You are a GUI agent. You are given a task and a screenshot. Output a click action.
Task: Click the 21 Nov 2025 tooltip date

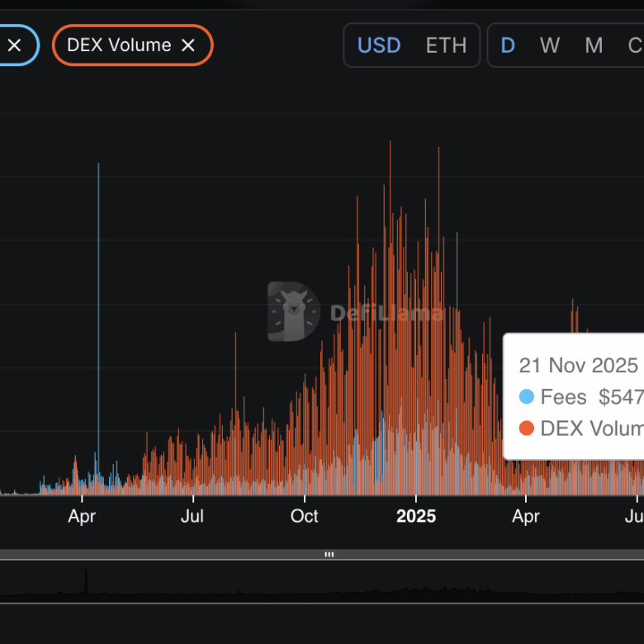point(578,365)
